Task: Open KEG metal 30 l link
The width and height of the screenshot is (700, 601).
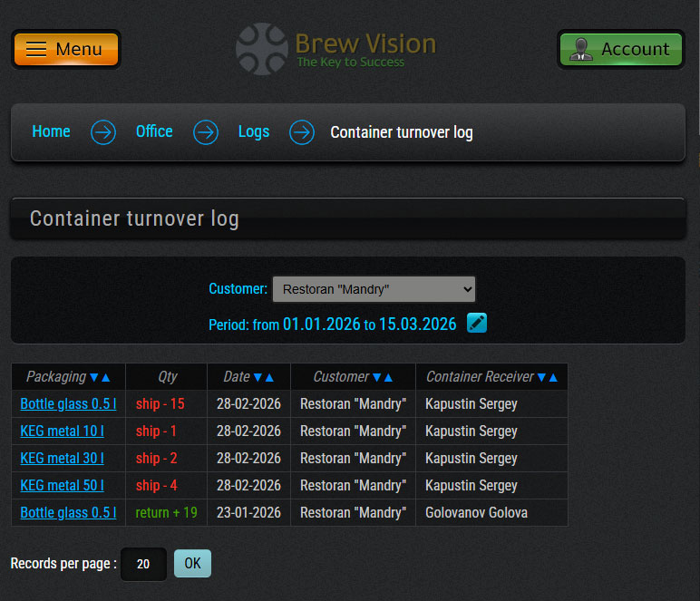Action: (62, 458)
